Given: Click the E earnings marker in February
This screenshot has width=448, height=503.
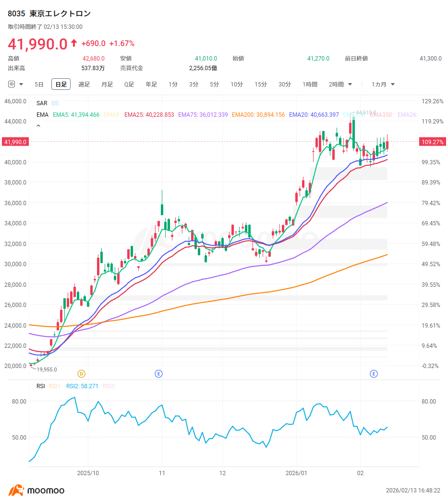Looking at the screenshot, I should pyautogui.click(x=374, y=374).
